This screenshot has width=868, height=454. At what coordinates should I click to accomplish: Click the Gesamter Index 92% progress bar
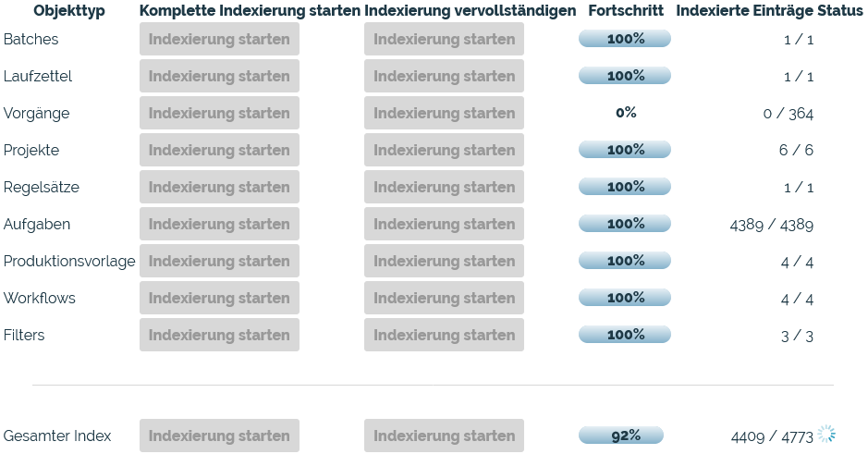tap(621, 436)
